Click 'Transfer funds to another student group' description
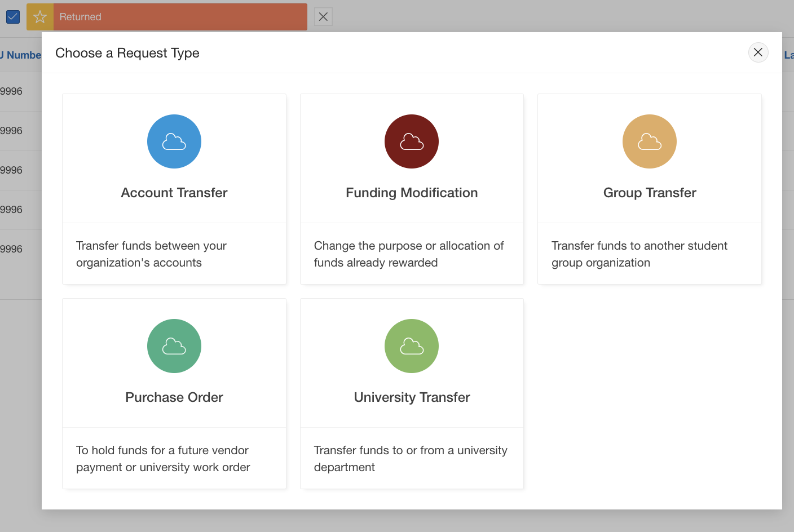 tap(639, 254)
